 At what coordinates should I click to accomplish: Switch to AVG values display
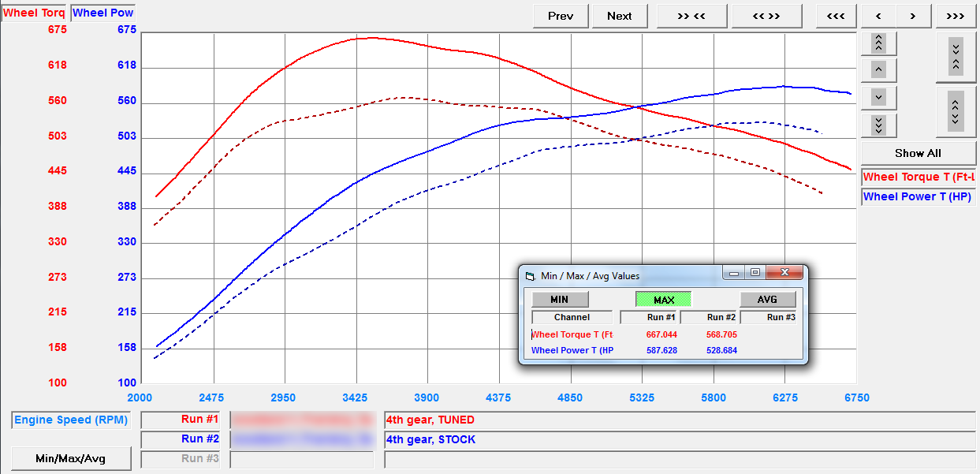[767, 300]
